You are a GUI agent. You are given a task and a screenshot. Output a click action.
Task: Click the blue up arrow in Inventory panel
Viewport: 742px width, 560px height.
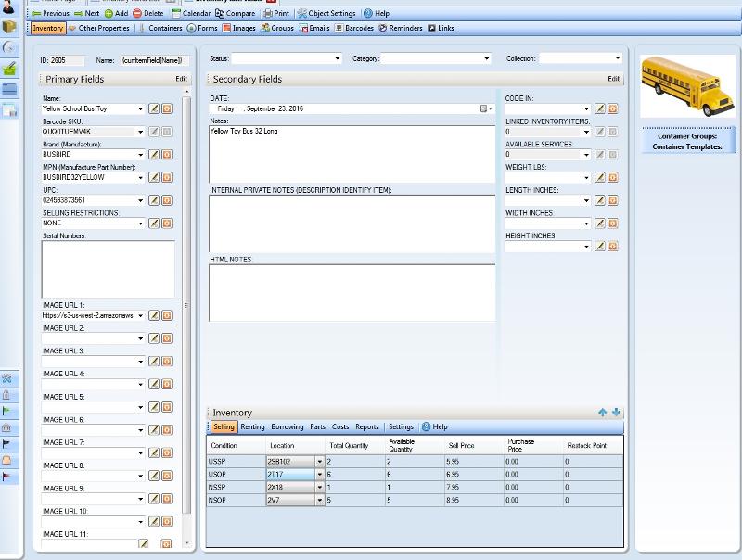(602, 413)
